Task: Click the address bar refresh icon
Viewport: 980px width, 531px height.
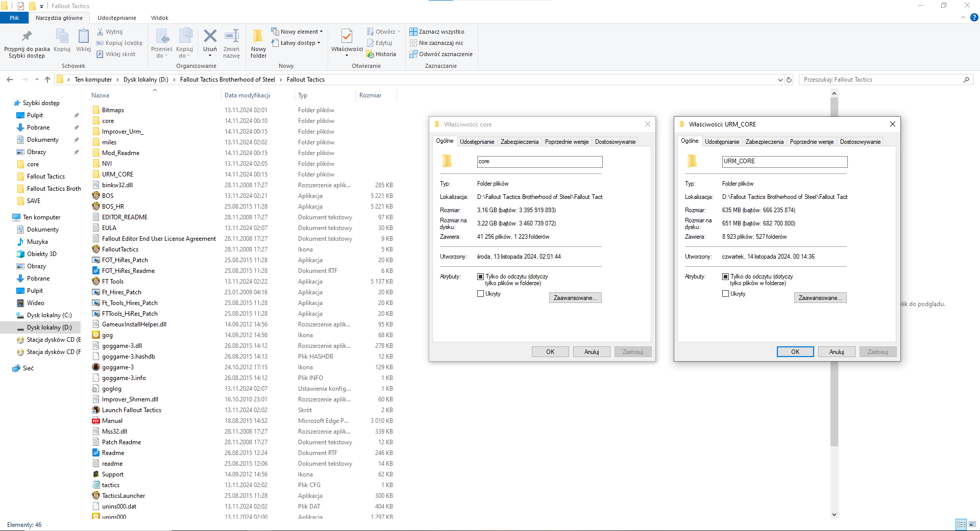Action: click(789, 80)
